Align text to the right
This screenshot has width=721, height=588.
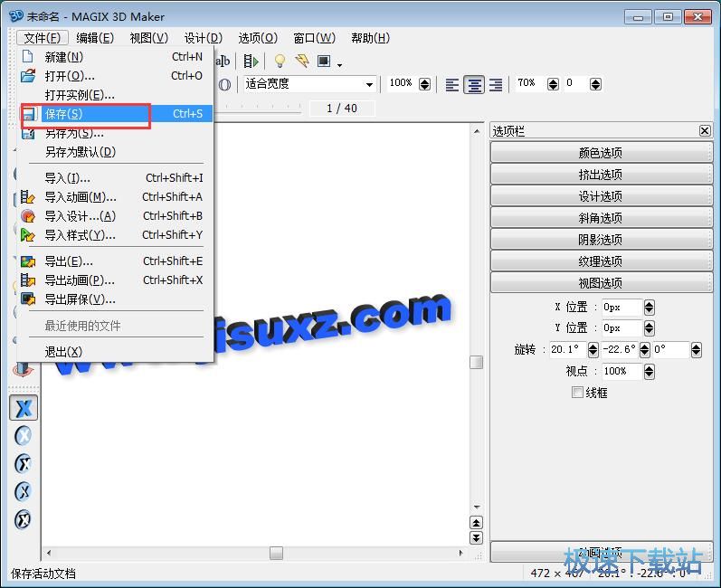tap(496, 85)
